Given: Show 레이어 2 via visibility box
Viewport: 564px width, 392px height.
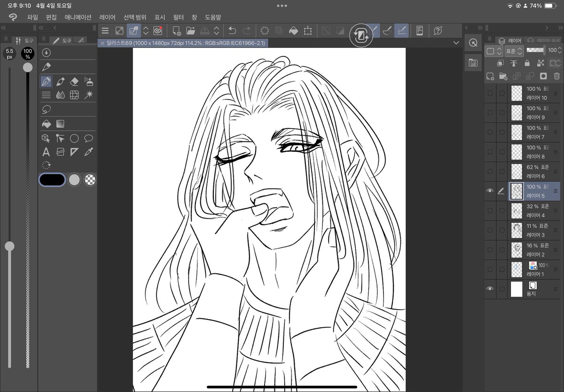Looking at the screenshot, I should pos(490,250).
